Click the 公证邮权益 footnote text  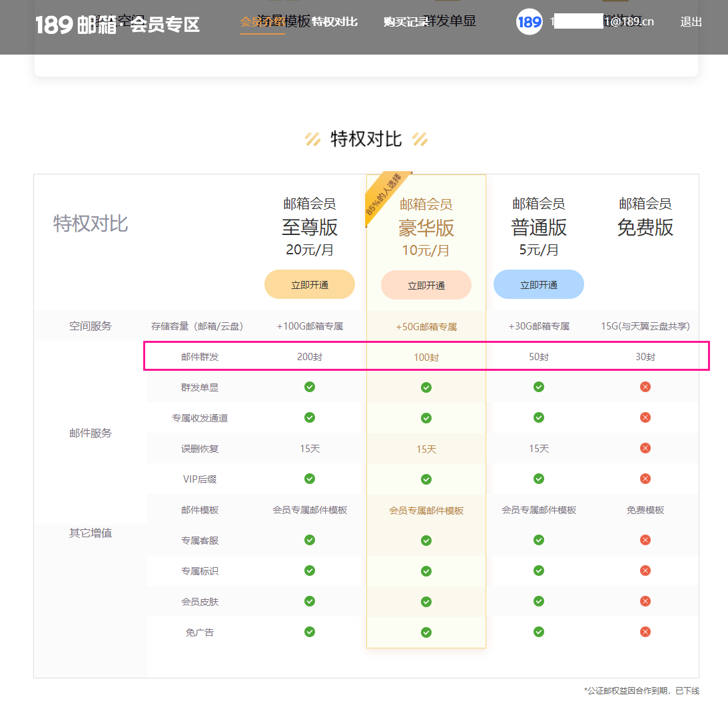(641, 690)
